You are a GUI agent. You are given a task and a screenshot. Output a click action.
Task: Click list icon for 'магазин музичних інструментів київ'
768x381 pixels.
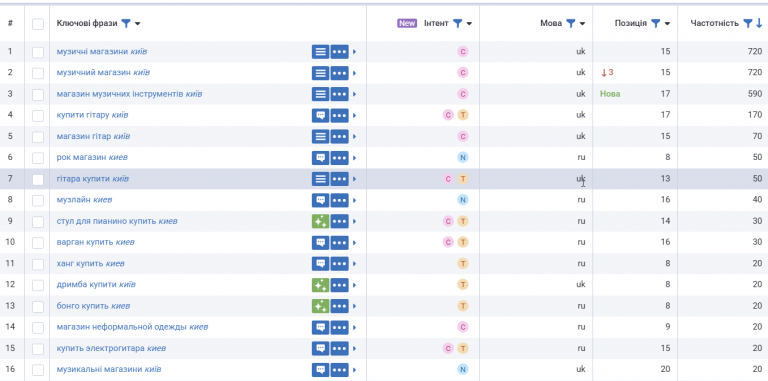pyautogui.click(x=320, y=94)
